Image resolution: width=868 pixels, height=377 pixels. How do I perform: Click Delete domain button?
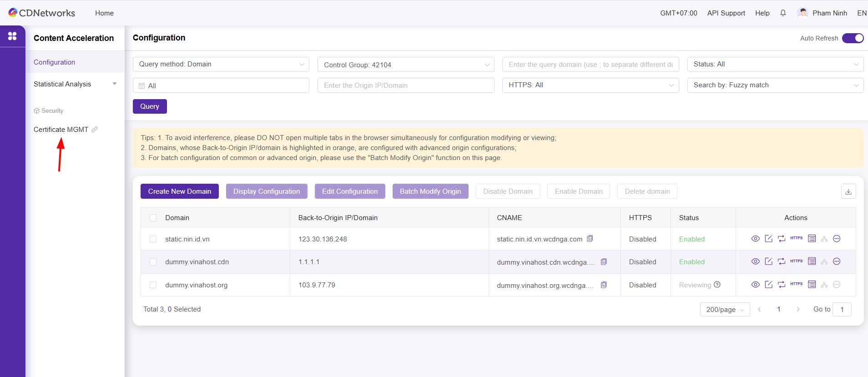(647, 191)
